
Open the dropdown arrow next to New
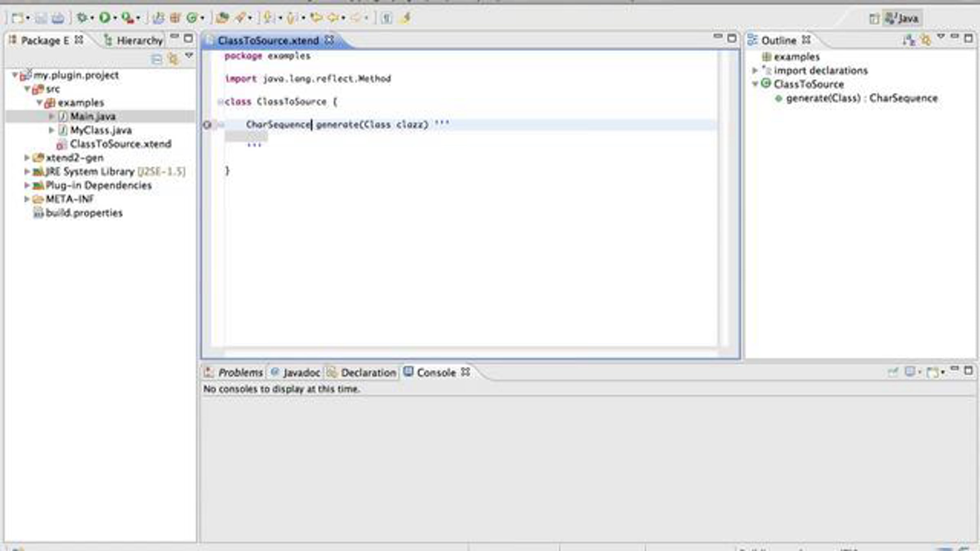28,18
